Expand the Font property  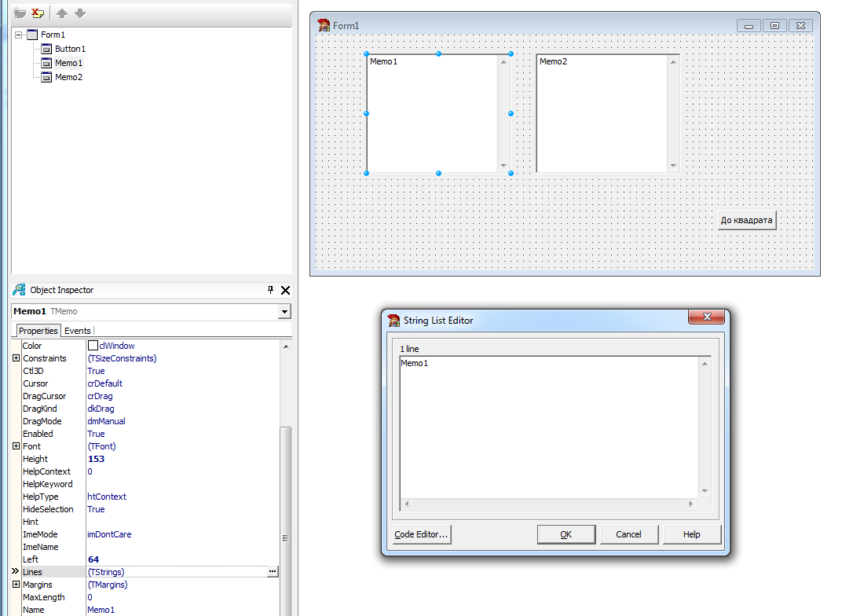point(16,446)
